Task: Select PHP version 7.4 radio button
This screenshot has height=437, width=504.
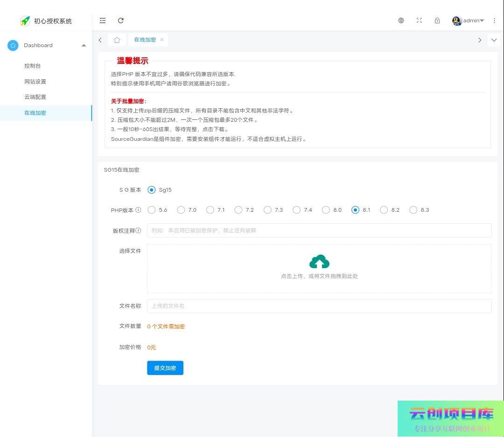Action: point(296,210)
